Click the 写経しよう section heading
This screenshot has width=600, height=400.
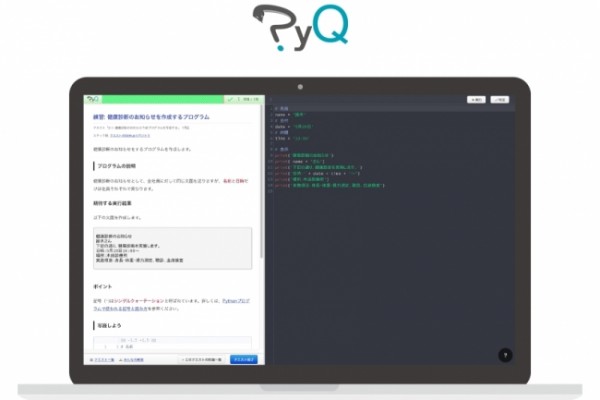coord(109,325)
